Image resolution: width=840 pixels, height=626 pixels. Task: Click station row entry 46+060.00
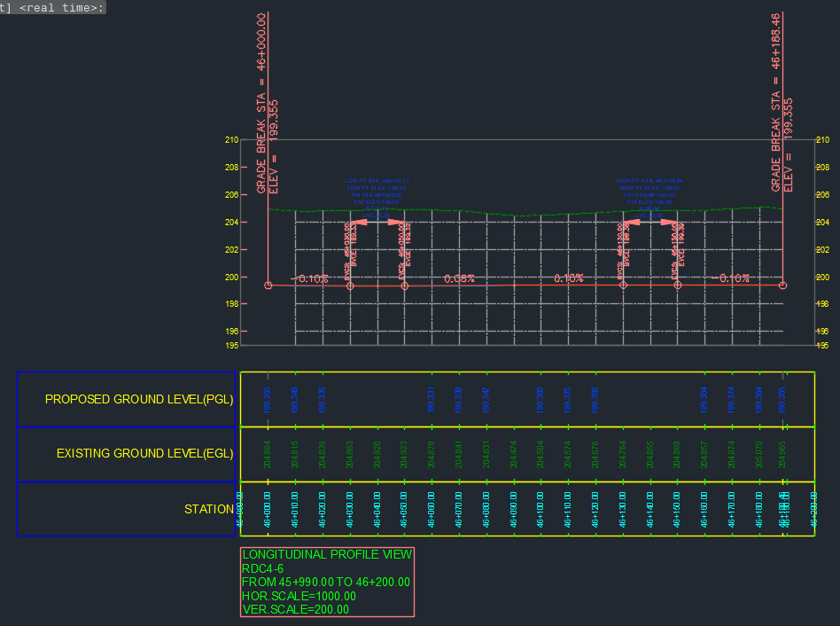[x=432, y=510]
